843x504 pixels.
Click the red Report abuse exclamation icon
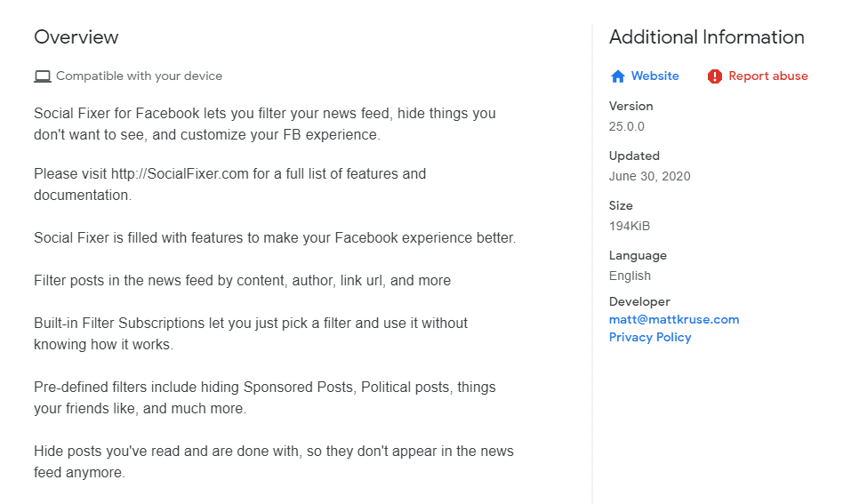[715, 76]
